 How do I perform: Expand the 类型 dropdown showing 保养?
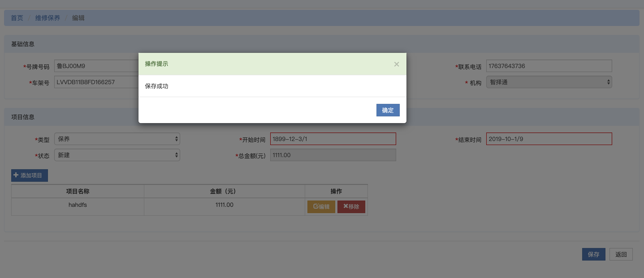[x=117, y=139]
